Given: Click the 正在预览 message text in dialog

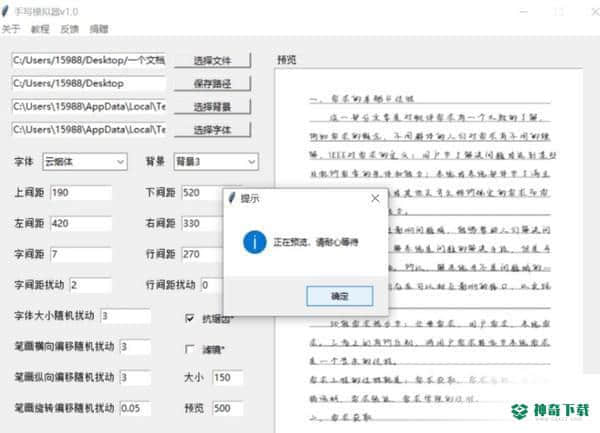Looking at the screenshot, I should click(316, 242).
